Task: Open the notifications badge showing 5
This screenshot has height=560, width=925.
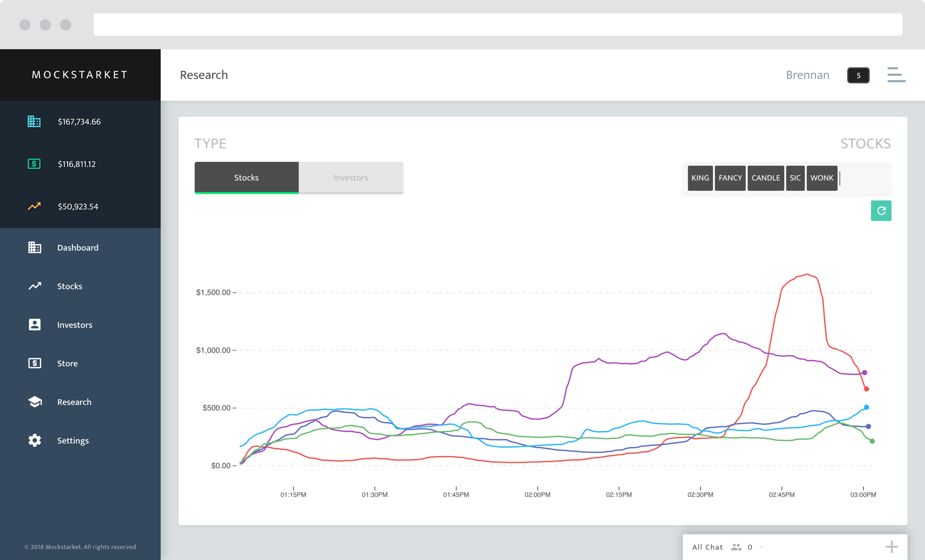Action: tap(858, 75)
